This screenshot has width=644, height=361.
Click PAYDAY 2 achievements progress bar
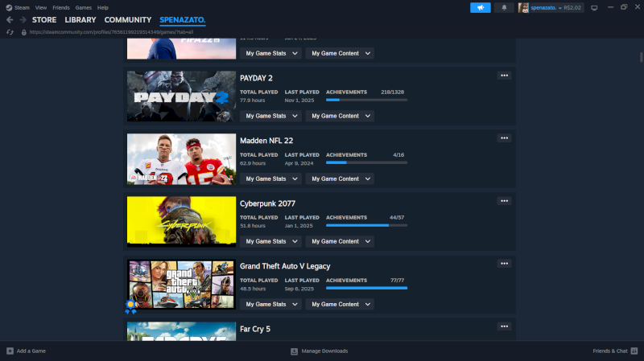pyautogui.click(x=367, y=100)
